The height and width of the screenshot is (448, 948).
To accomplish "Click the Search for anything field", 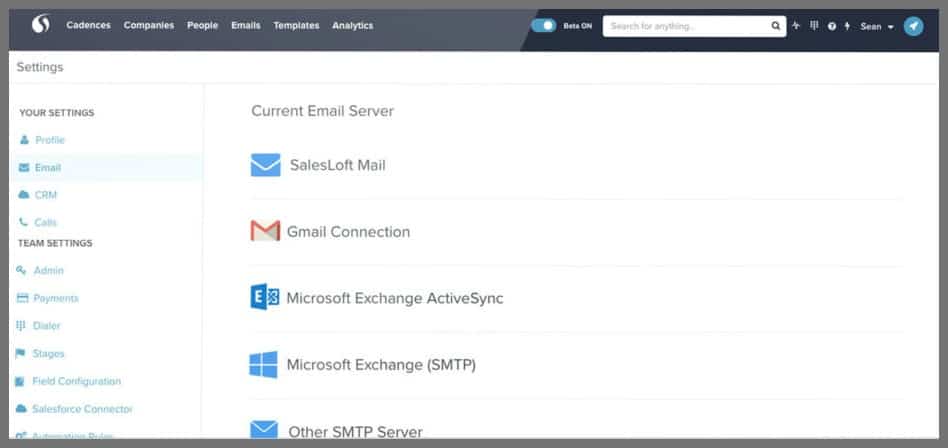I will 687,26.
